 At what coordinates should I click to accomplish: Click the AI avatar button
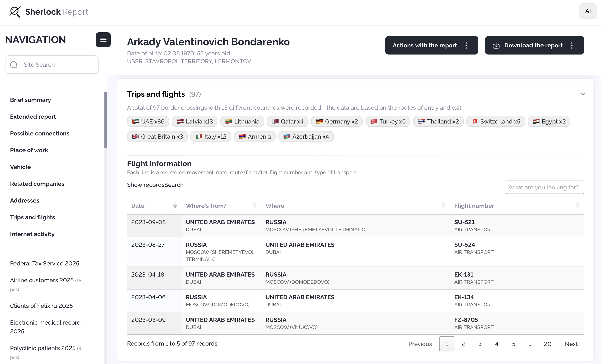pos(588,11)
